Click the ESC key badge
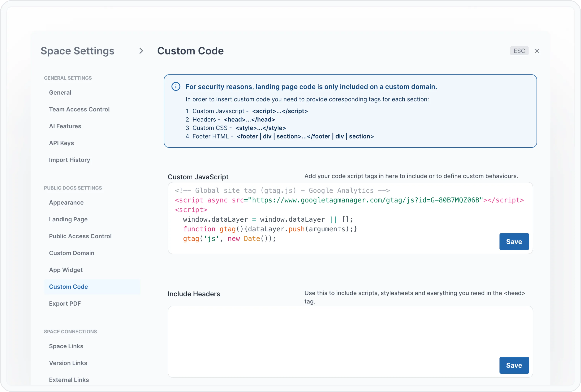Image resolution: width=581 pixels, height=392 pixels. pyautogui.click(x=519, y=51)
